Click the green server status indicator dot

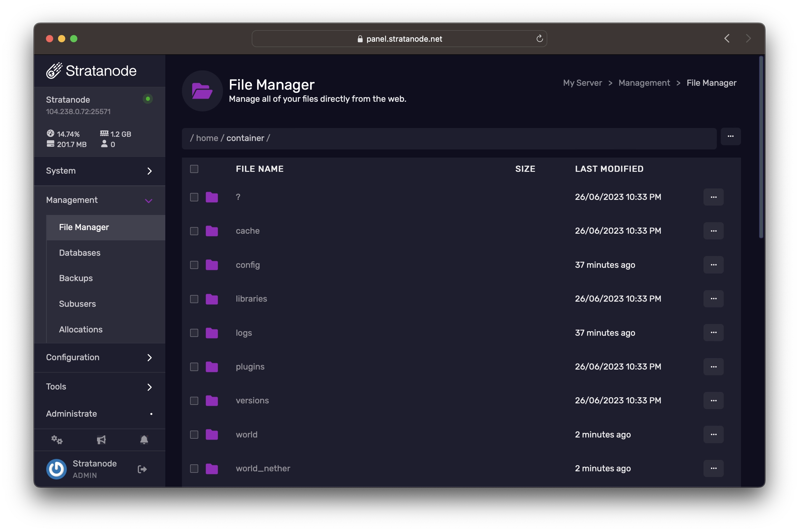point(148,99)
